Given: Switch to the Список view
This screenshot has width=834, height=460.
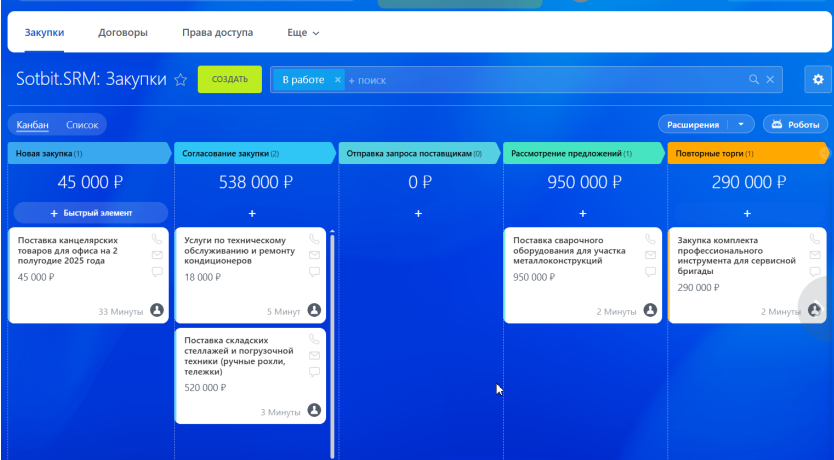Looking at the screenshot, I should [x=82, y=125].
